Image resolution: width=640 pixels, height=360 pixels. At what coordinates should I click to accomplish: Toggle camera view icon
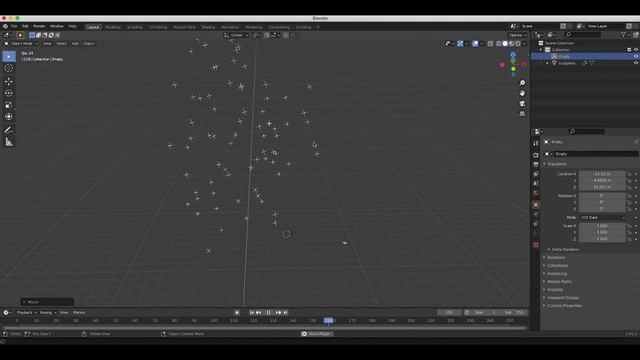pos(522,103)
